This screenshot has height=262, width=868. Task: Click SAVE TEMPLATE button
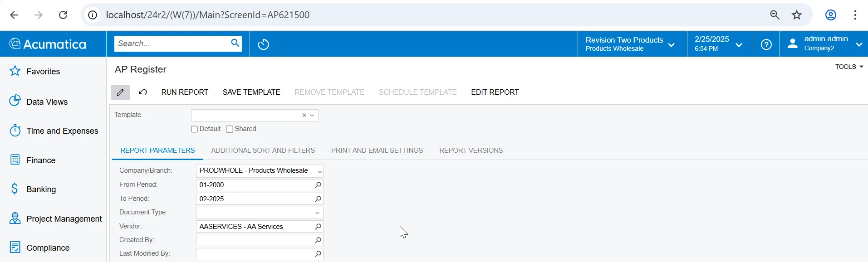251,92
